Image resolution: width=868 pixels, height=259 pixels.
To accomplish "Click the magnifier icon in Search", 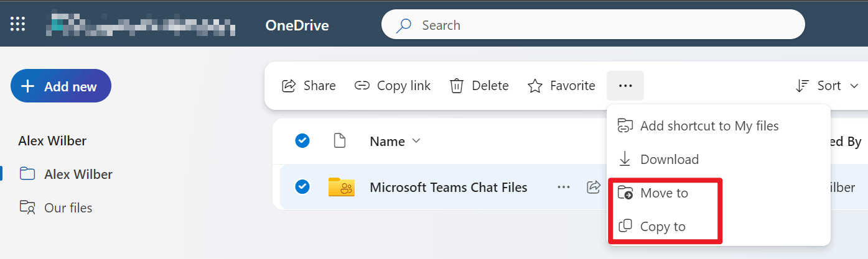I will pos(405,25).
